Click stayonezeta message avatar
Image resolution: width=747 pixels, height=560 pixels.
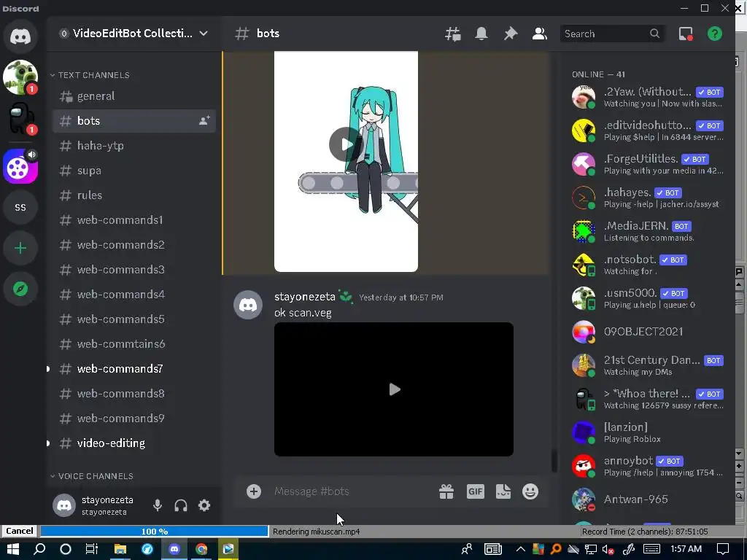tap(248, 305)
